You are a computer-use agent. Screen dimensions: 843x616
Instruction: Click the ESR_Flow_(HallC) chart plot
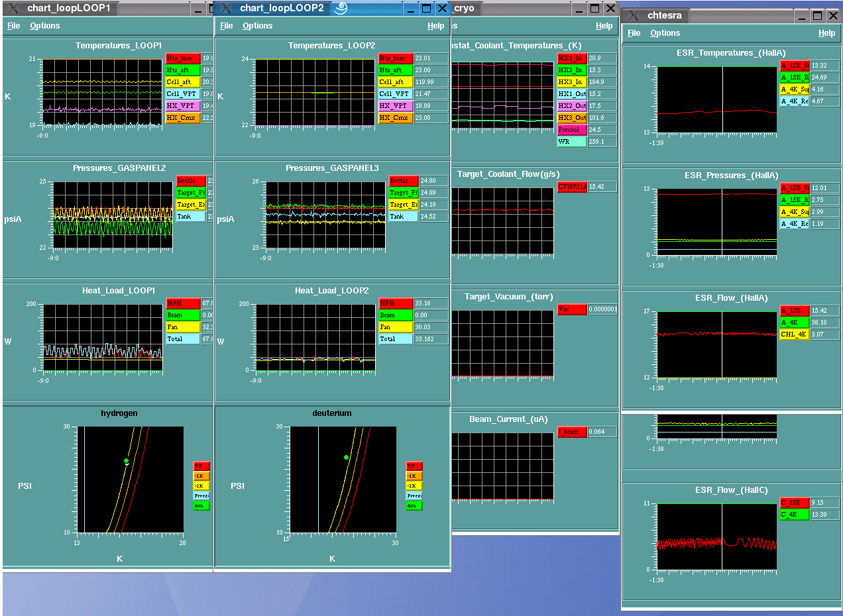click(x=716, y=536)
